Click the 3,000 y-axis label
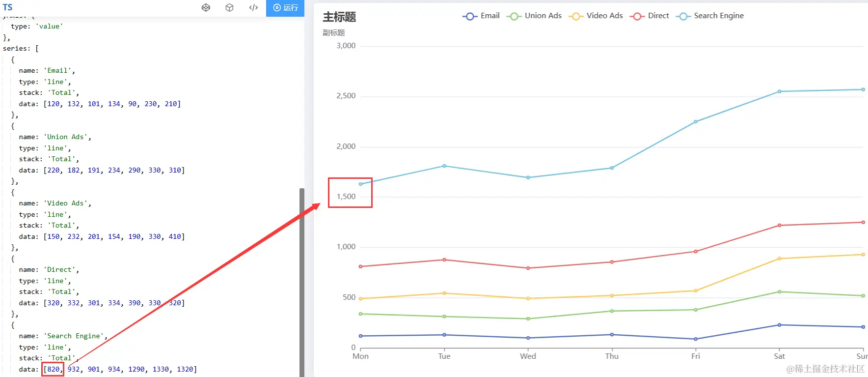The image size is (868, 377). click(x=346, y=46)
